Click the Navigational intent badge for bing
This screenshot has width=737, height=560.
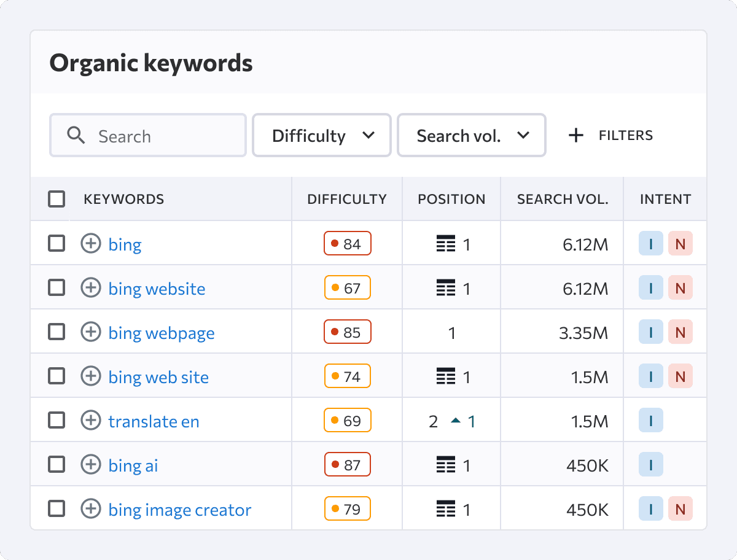680,244
